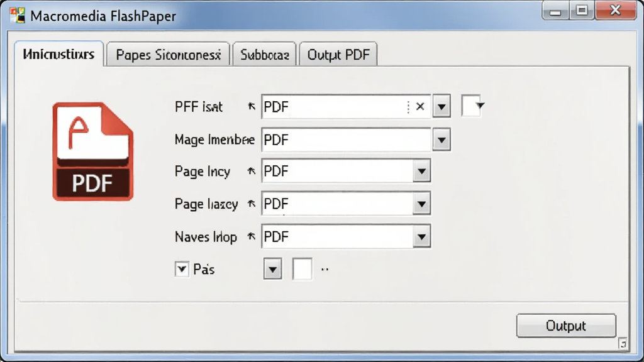The width and height of the screenshot is (644, 362).
Task: Click inside the Page Iiazcy PDF field
Action: (338, 204)
